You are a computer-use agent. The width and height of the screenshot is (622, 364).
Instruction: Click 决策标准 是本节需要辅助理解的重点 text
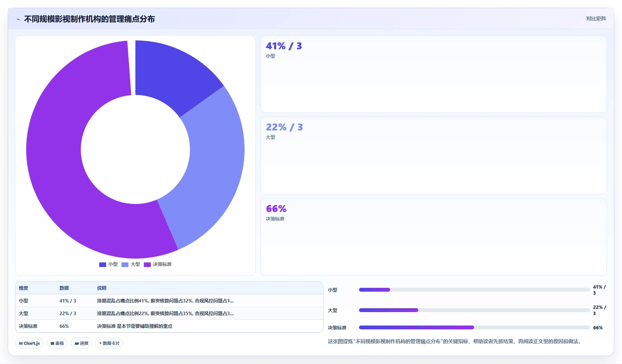tap(135, 326)
